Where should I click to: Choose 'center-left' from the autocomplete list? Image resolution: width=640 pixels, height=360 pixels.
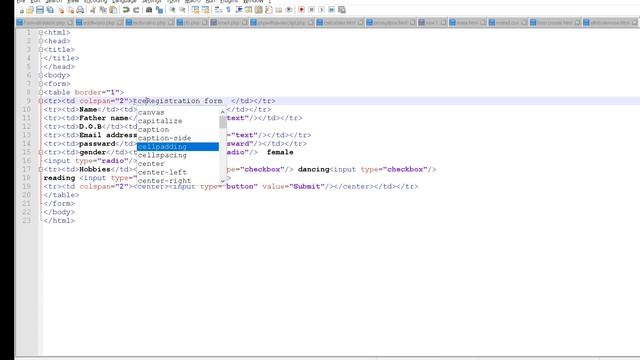pos(178,173)
